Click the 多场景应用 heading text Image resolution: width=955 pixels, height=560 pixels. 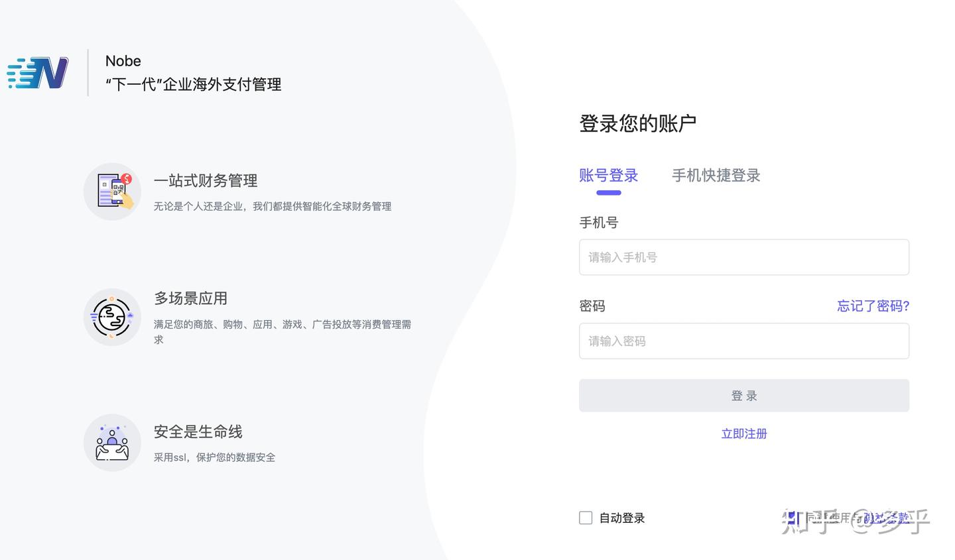click(190, 298)
